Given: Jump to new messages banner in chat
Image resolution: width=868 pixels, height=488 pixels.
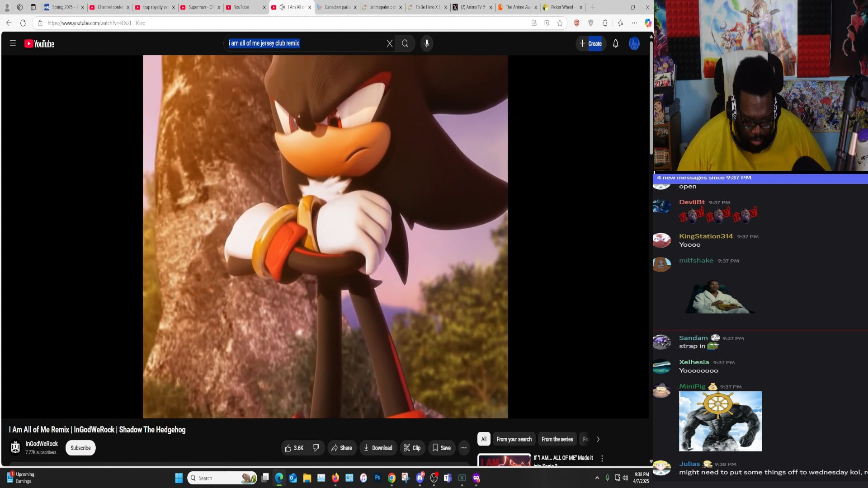Looking at the screenshot, I should [x=760, y=178].
